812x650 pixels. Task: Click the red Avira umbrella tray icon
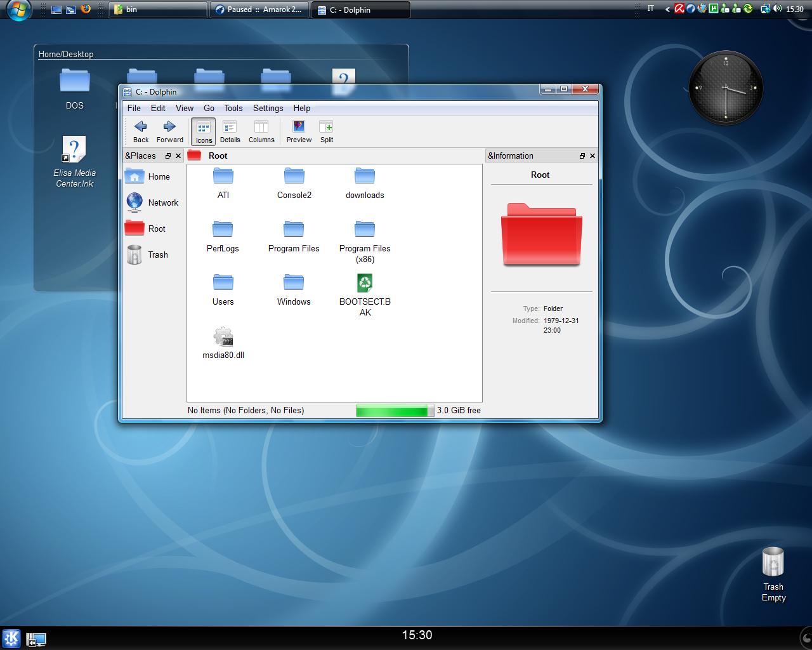[679, 9]
